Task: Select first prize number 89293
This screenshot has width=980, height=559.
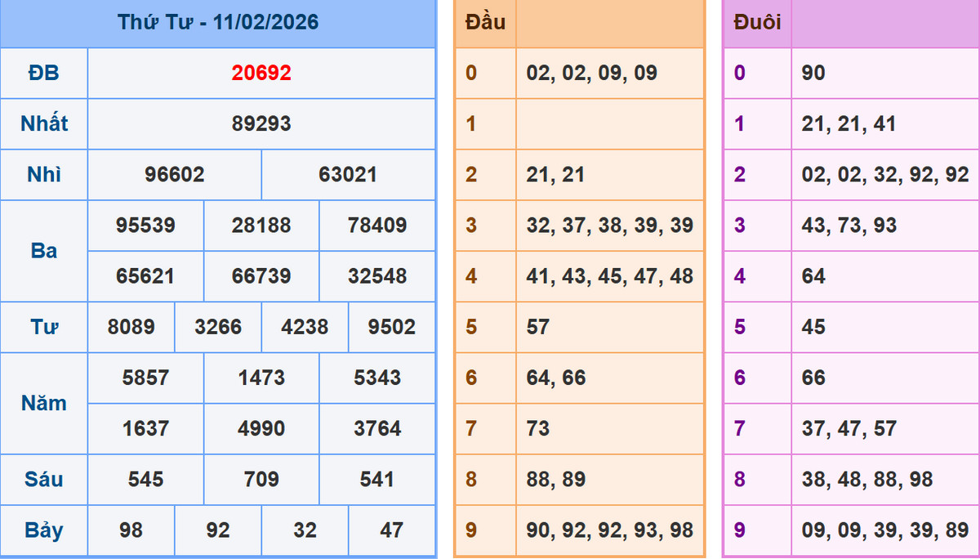Action: 261,124
